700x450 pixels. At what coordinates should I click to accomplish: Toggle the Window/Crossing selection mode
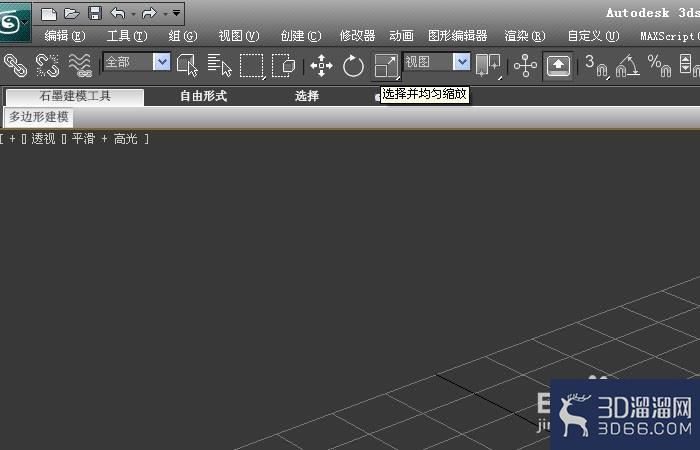(x=283, y=65)
